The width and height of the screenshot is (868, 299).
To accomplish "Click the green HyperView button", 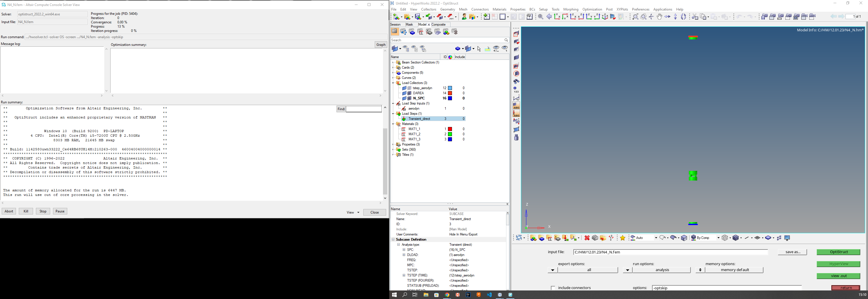I will [x=838, y=264].
